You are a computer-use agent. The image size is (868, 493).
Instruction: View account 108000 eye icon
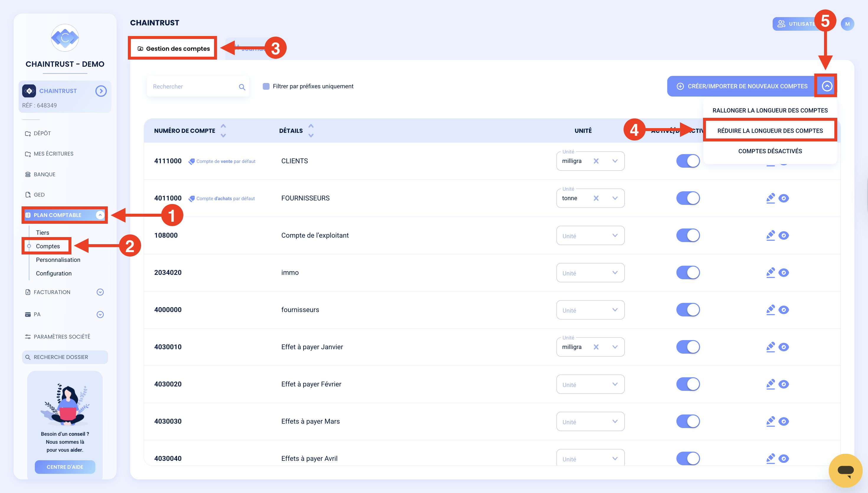tap(783, 235)
